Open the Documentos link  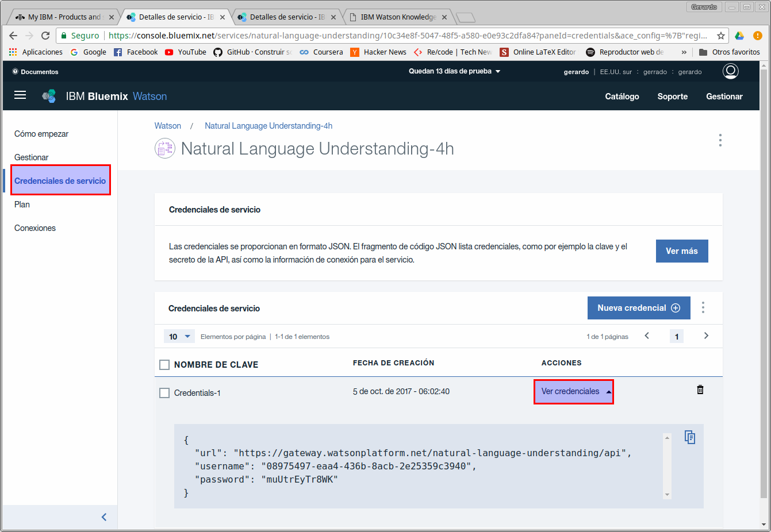tap(35, 72)
